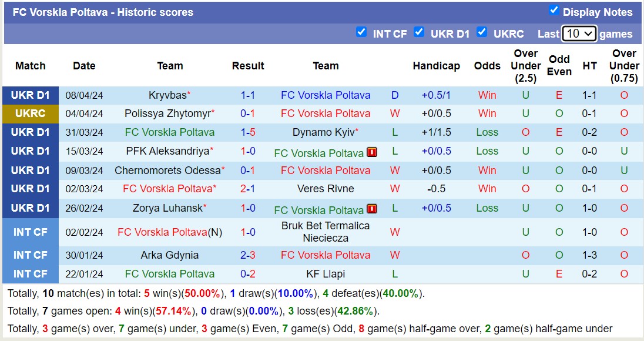Uncheck the UKR D1 filter
Screen dimensions: 644x341
tap(420, 32)
